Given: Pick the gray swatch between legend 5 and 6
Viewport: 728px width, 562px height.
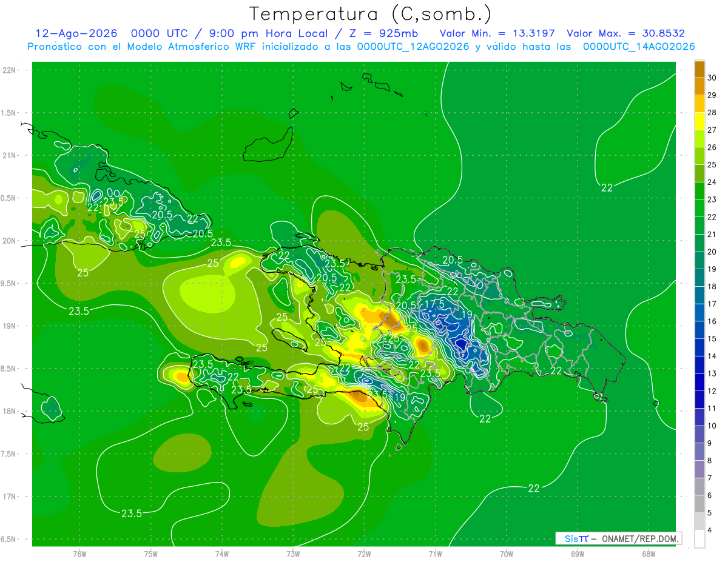Looking at the screenshot, I should click(x=699, y=504).
